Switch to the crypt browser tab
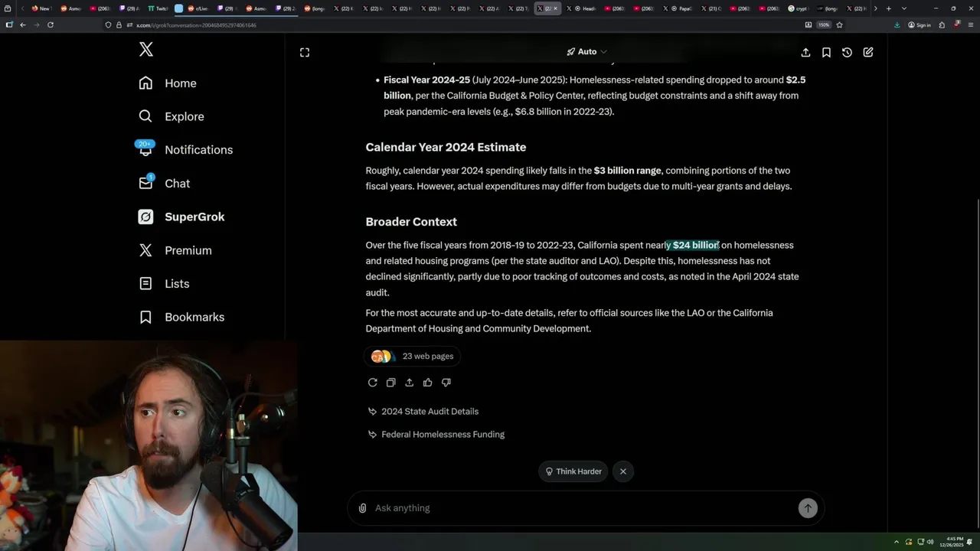Viewport: 980px width, 551px height. pyautogui.click(x=799, y=8)
